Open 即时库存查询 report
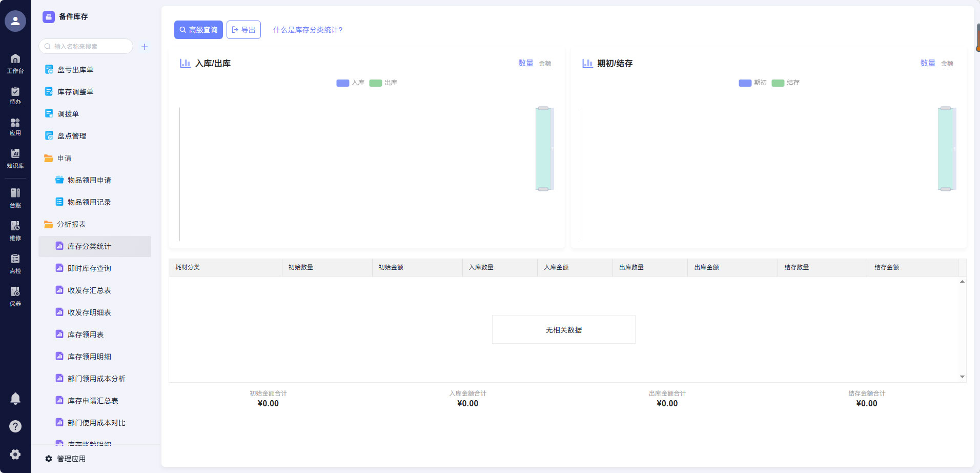Screen dimensions: 980x473 [89, 268]
